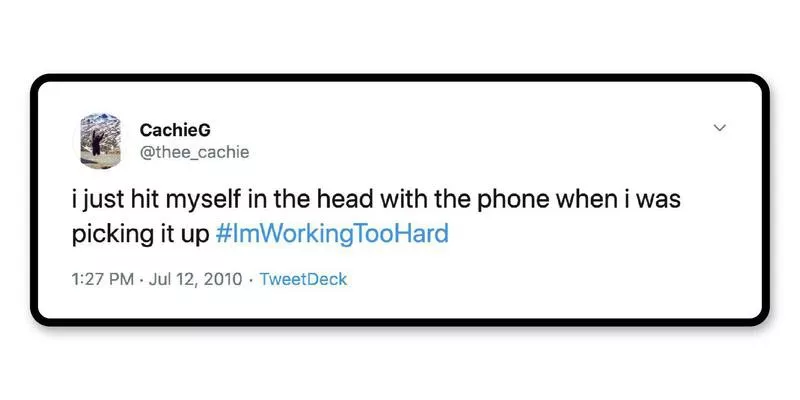
Task: Click the Jul 12, 2010 date
Action: (197, 279)
